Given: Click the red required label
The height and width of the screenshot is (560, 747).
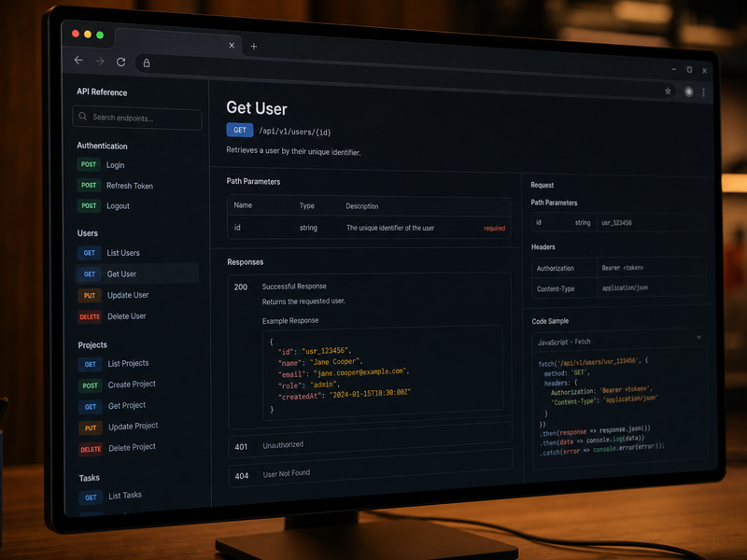Looking at the screenshot, I should point(494,228).
